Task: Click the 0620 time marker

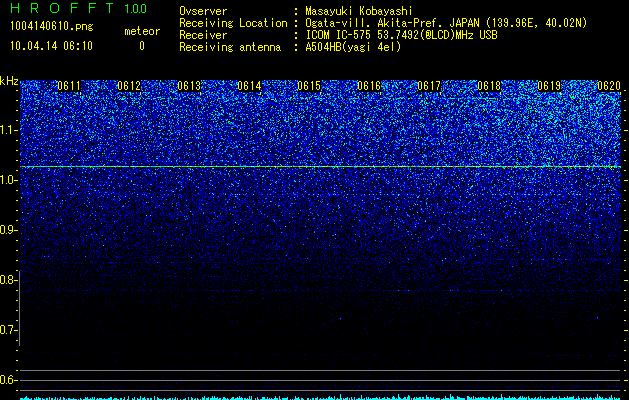Action: (x=609, y=86)
